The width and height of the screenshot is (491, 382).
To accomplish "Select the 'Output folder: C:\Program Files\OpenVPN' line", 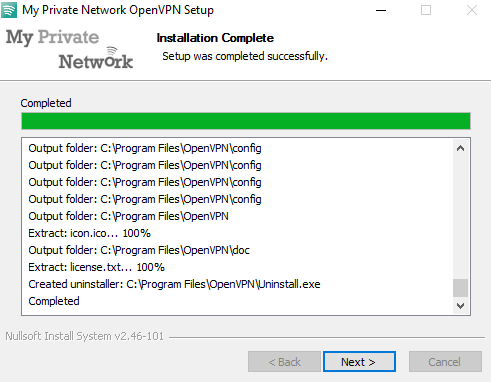I will pyautogui.click(x=128, y=216).
